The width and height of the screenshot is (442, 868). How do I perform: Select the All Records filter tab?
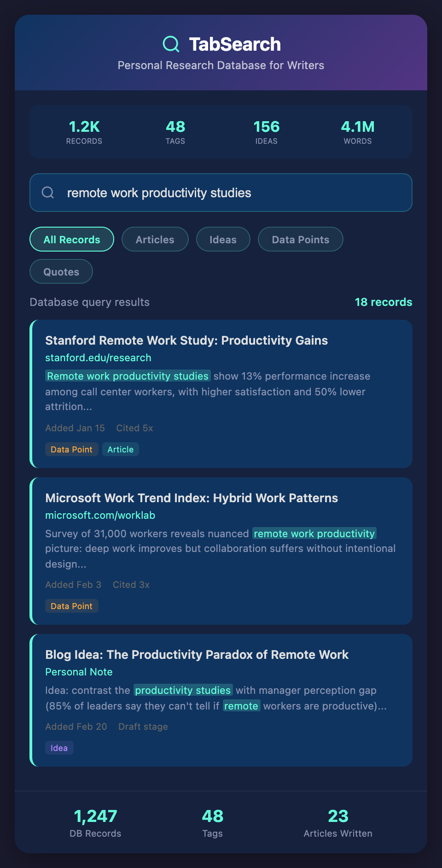pyautogui.click(x=72, y=240)
